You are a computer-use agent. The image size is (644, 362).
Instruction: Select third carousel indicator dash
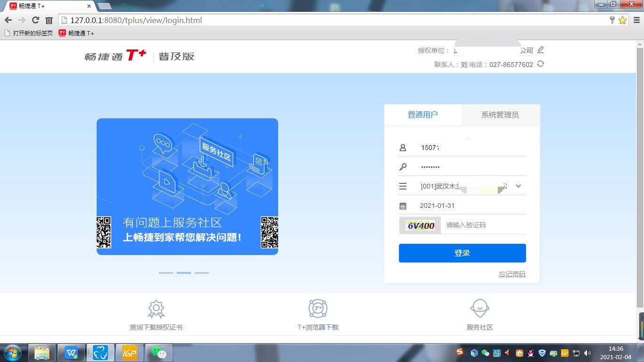coord(202,272)
